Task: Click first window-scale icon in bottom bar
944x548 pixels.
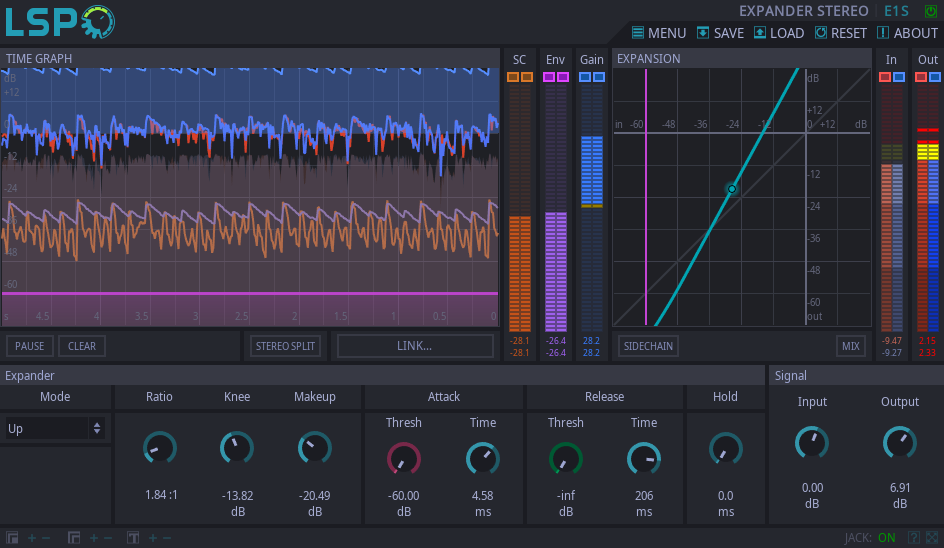Action: pyautogui.click(x=12, y=538)
